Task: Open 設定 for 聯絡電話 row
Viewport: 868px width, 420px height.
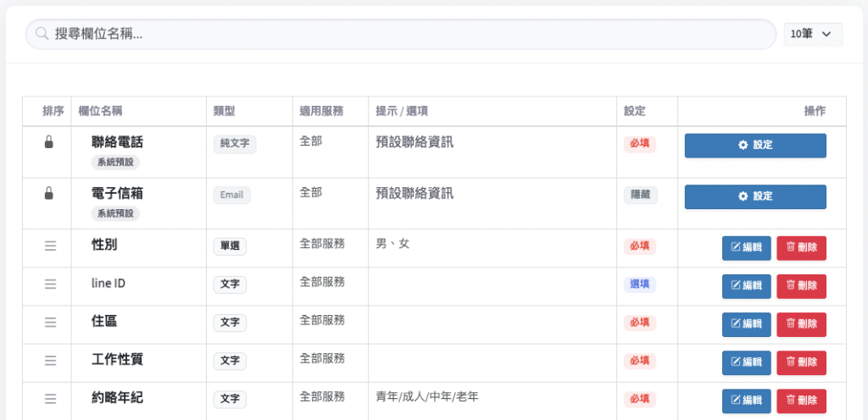Action: click(755, 146)
